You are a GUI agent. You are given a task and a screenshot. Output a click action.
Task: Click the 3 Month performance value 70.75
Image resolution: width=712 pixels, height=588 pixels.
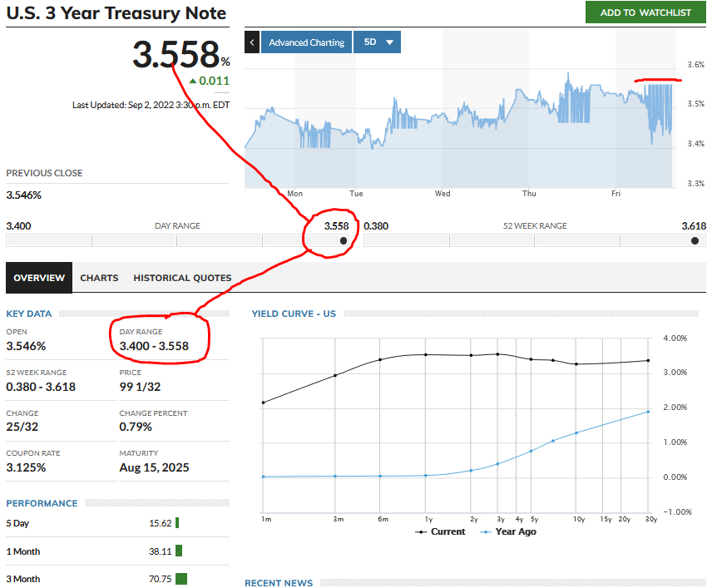pyautogui.click(x=161, y=579)
